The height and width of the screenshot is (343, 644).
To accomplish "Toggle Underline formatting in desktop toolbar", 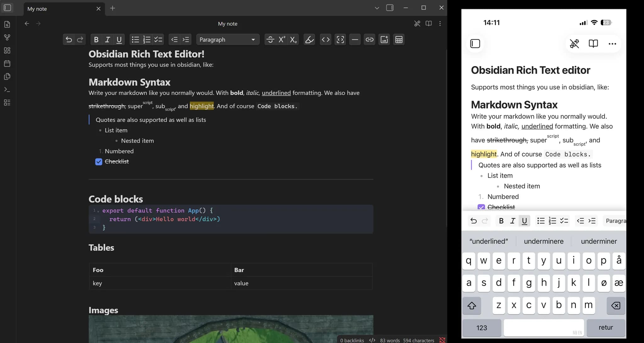I will tap(119, 40).
